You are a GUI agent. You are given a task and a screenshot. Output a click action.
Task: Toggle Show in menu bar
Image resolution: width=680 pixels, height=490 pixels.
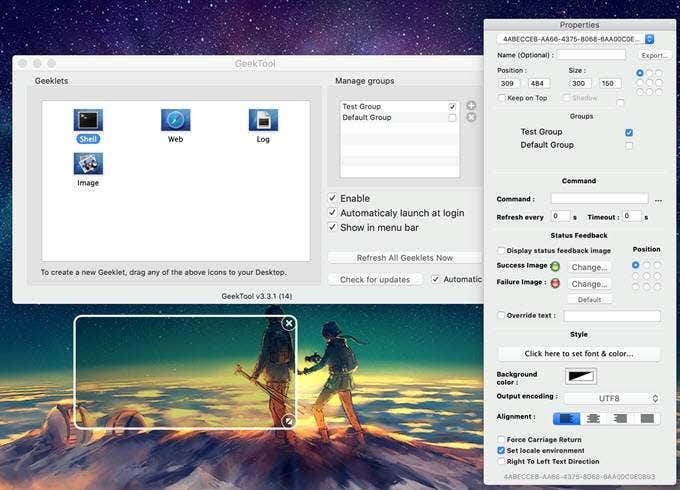click(333, 227)
